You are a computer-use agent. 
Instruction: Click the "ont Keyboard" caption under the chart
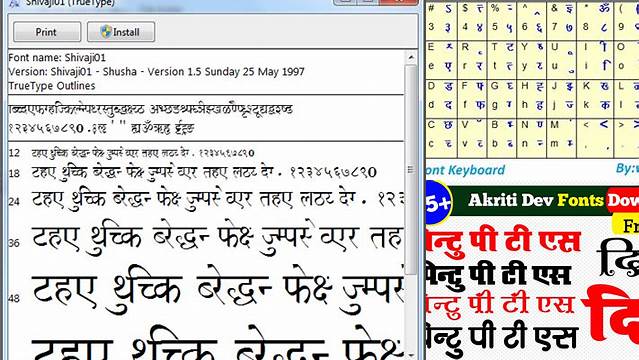coord(465,170)
